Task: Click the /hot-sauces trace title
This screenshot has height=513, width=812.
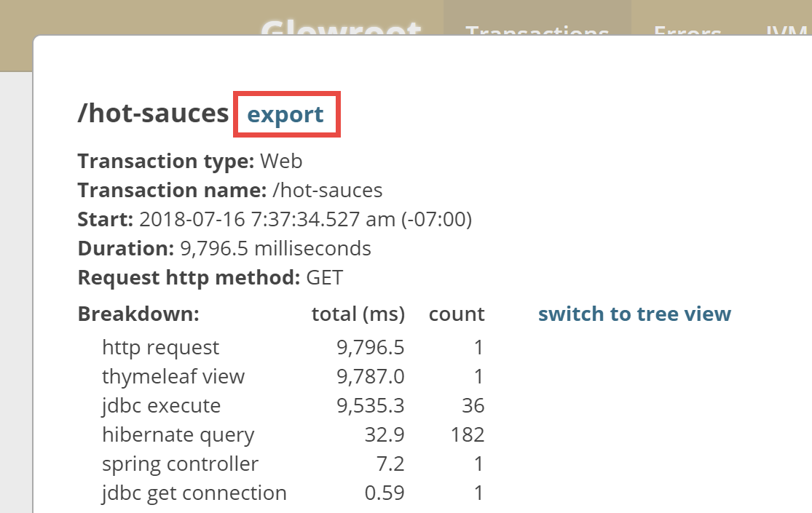Action: tap(152, 113)
